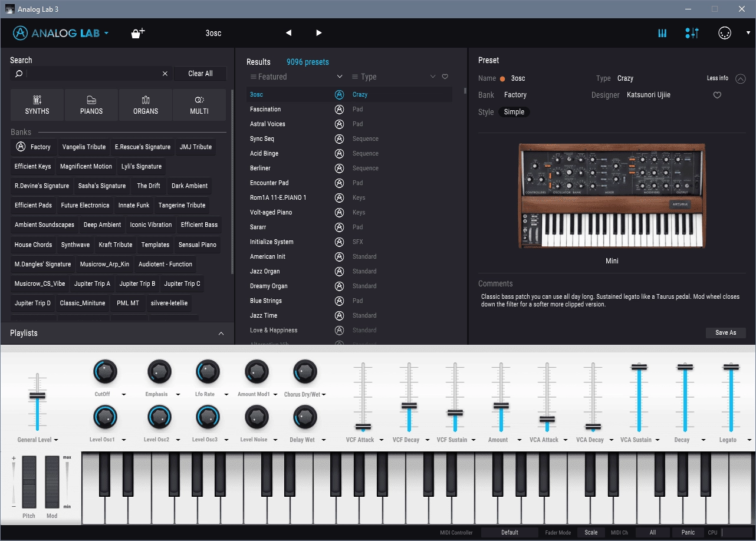Open MIDI Controller Default selector
This screenshot has height=541, width=756.
click(x=510, y=532)
